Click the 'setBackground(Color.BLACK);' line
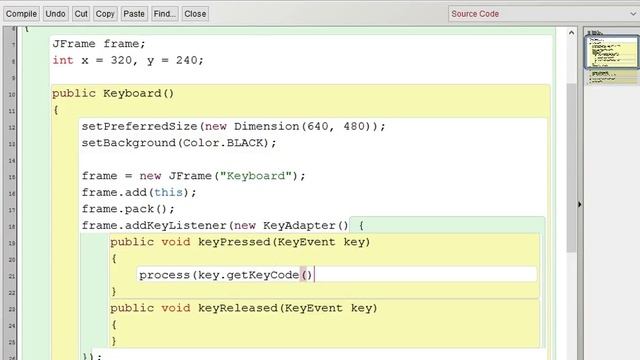 [x=179, y=143]
